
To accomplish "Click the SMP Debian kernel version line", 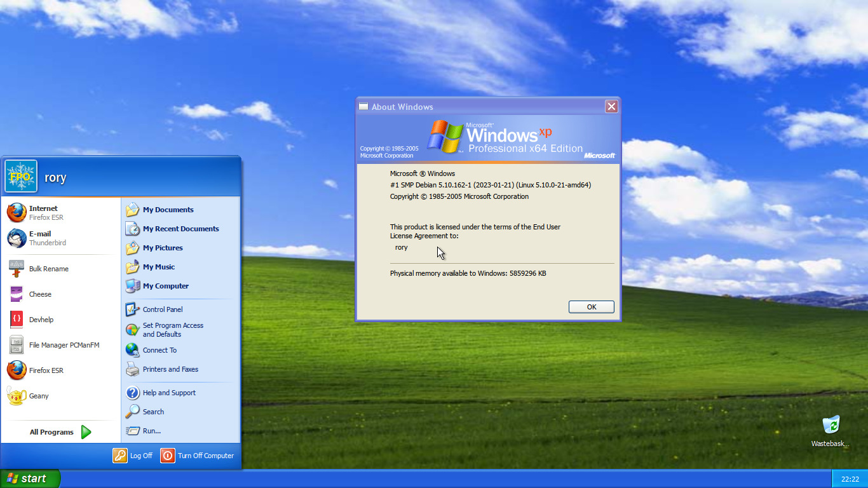I will 491,185.
